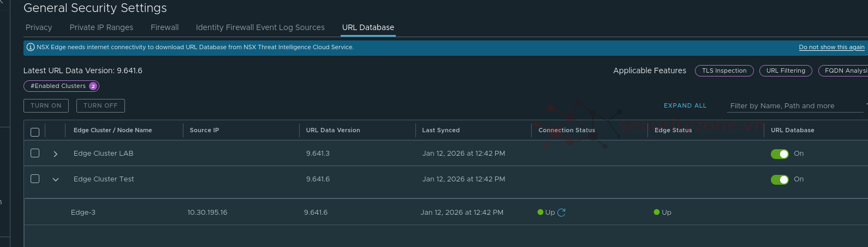Disable URL Database toggle for Edge Cluster Test

click(780, 180)
